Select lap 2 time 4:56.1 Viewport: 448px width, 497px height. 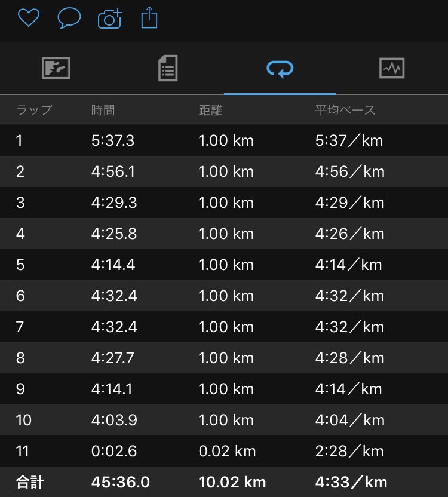[x=113, y=171]
